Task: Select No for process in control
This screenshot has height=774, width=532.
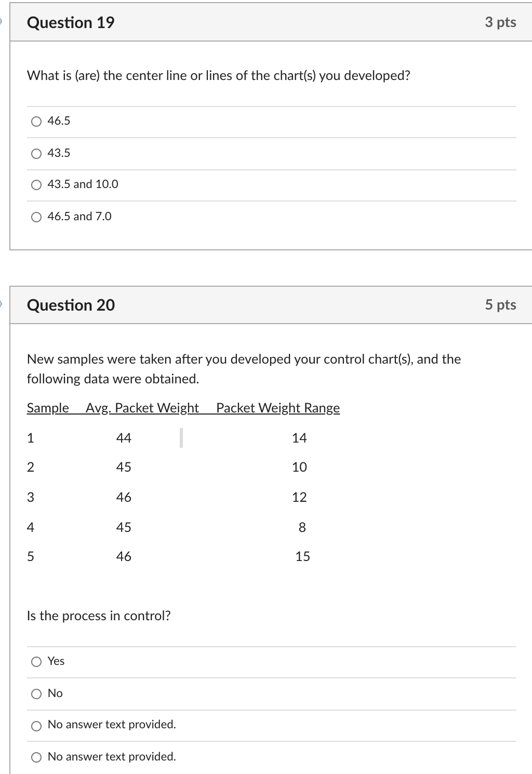Action: tap(36, 693)
